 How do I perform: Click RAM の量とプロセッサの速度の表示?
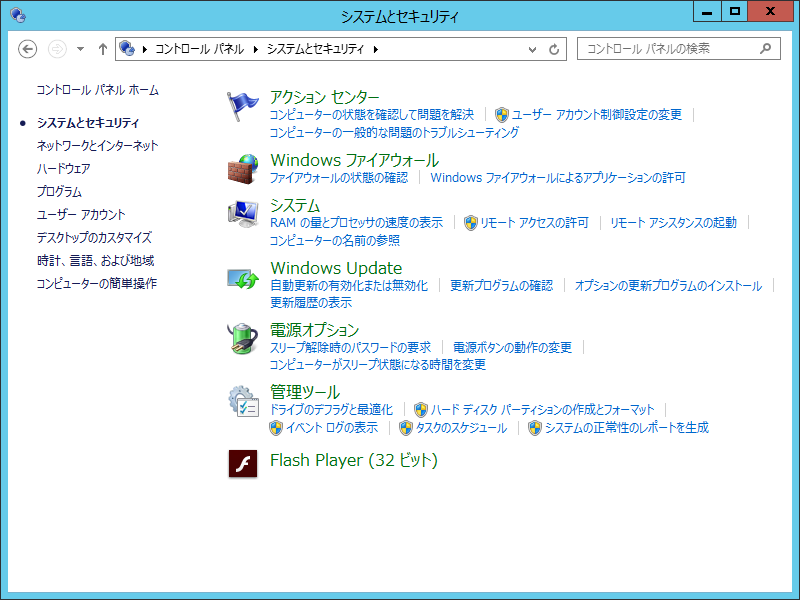356,223
